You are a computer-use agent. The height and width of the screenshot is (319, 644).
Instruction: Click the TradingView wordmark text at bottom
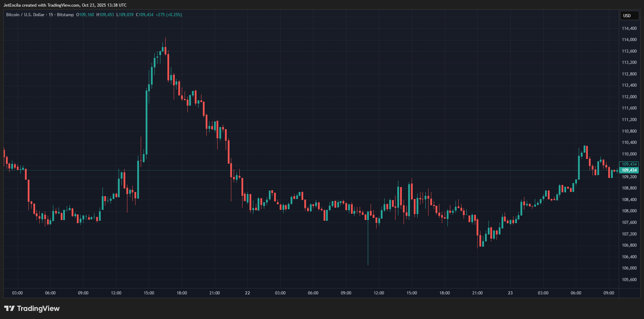click(38, 308)
